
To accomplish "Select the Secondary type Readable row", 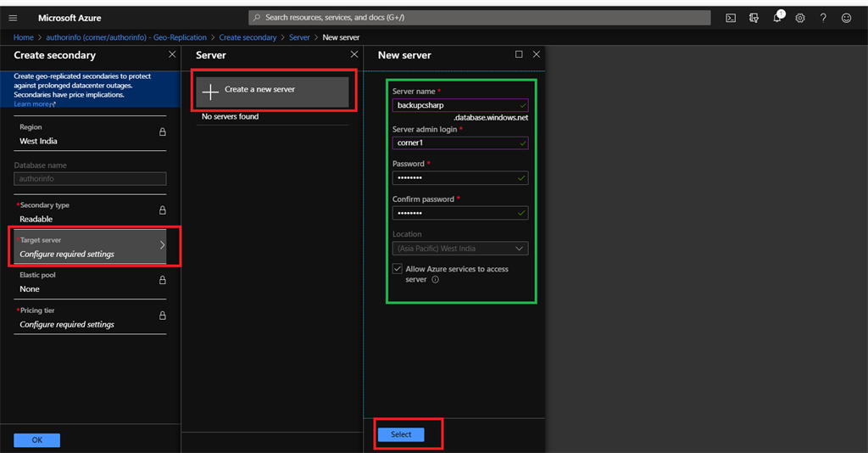I will [90, 211].
